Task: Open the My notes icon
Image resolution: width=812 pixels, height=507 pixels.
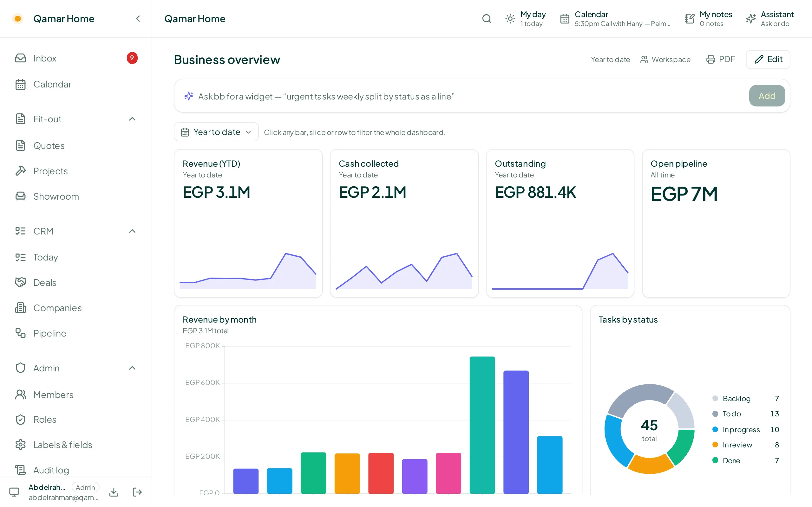Action: click(x=690, y=19)
